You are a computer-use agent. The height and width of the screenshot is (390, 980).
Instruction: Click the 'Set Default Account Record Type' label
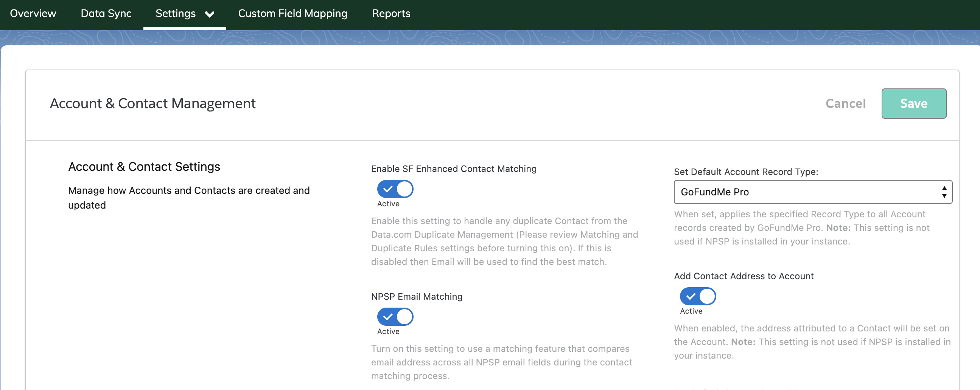(x=746, y=172)
